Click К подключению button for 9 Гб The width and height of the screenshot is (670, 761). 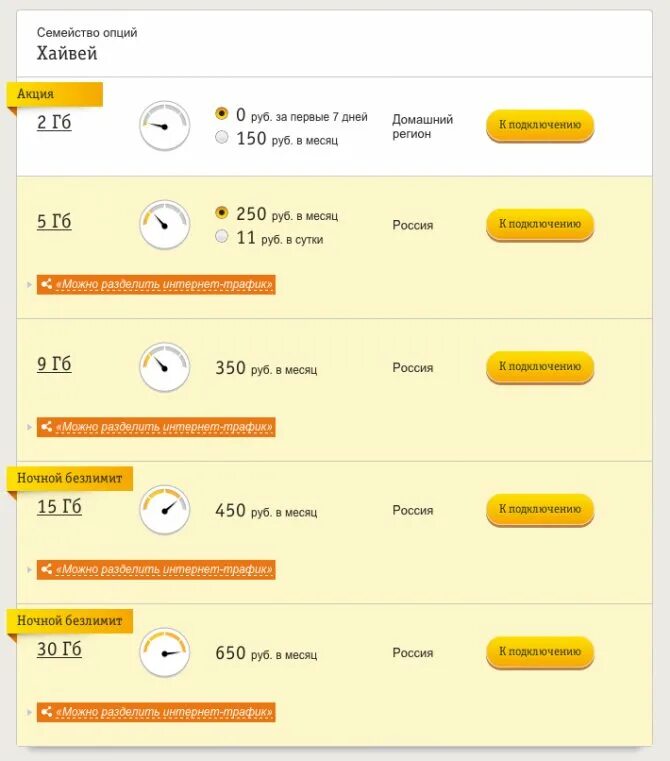(540, 367)
